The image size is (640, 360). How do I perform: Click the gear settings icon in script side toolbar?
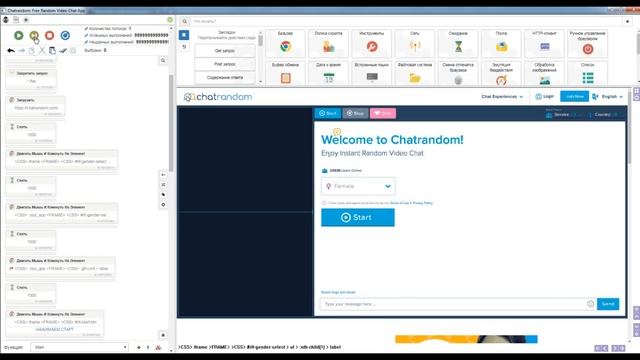[163, 204]
